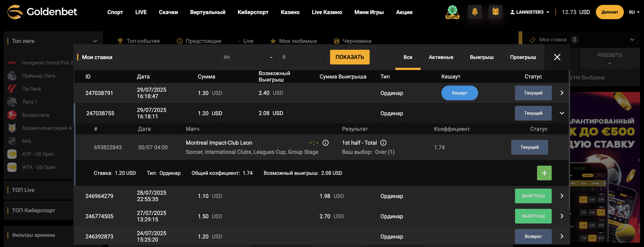The image size is (644, 247).
Task: Open the Спорт menu
Action: (x=115, y=12)
